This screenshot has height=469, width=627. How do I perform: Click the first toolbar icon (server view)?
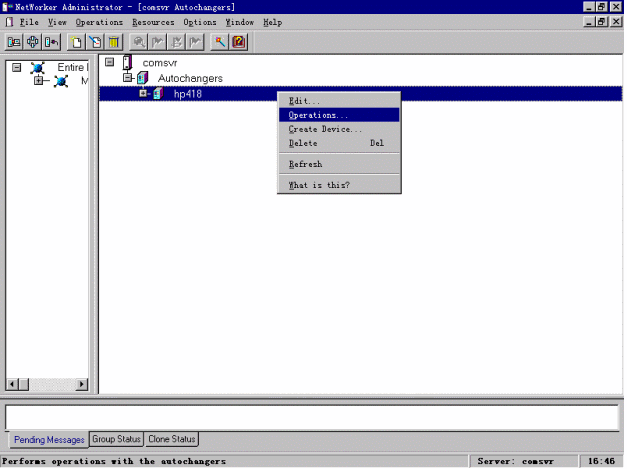[14, 41]
